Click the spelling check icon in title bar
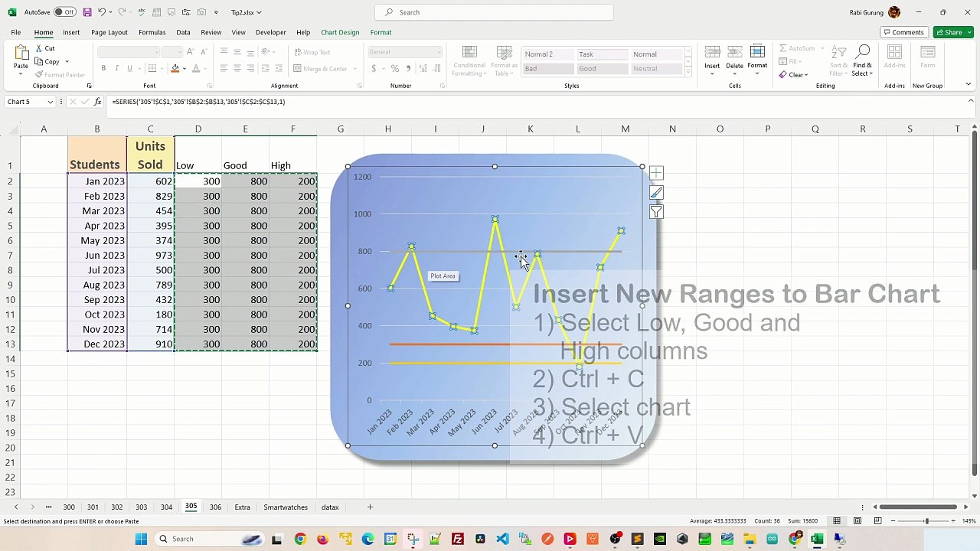The width and height of the screenshot is (980, 551). pyautogui.click(x=140, y=12)
